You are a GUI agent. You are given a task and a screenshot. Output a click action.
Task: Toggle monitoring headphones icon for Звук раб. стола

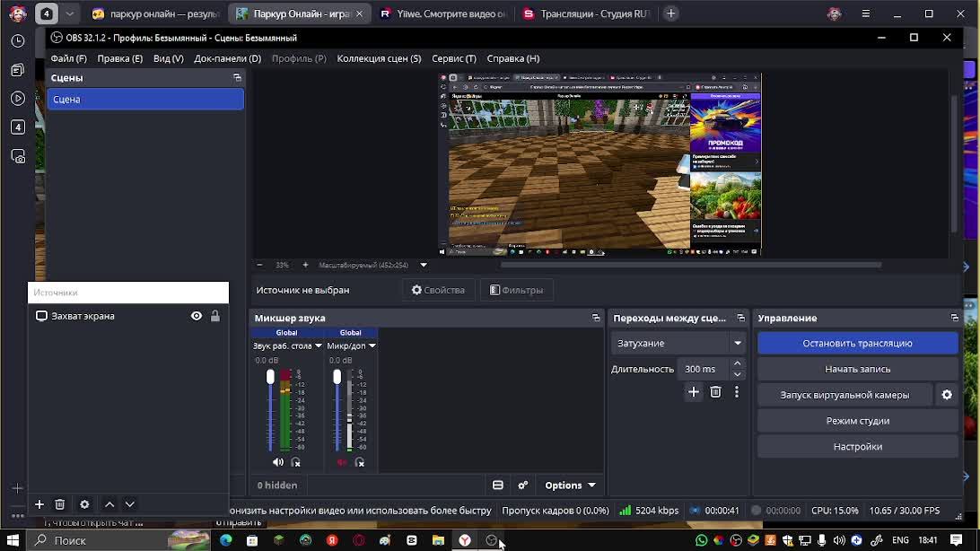pyautogui.click(x=295, y=462)
